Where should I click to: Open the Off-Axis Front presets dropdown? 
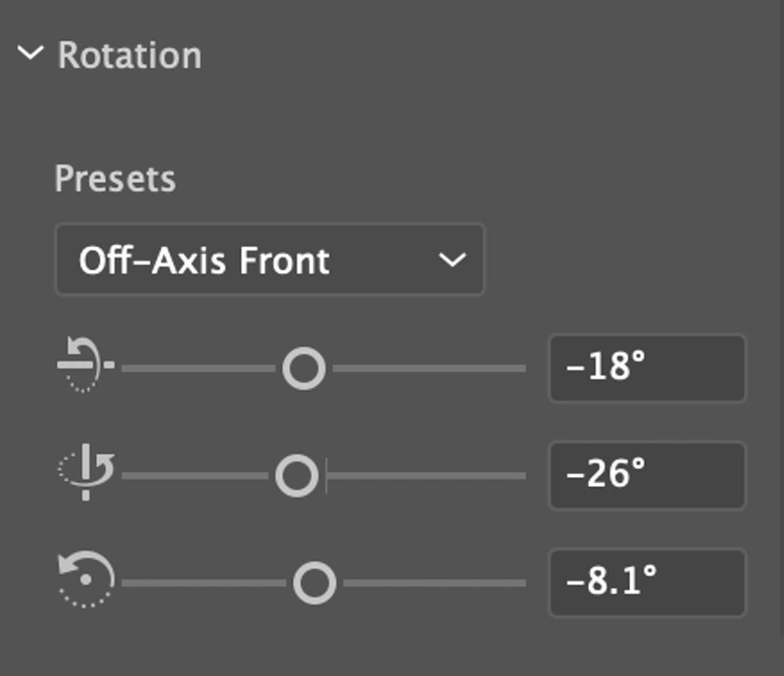(269, 261)
